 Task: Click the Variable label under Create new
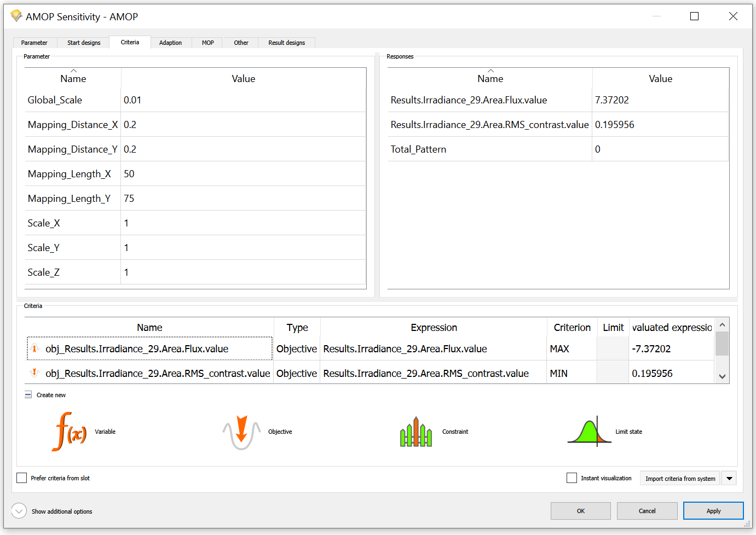tap(105, 432)
